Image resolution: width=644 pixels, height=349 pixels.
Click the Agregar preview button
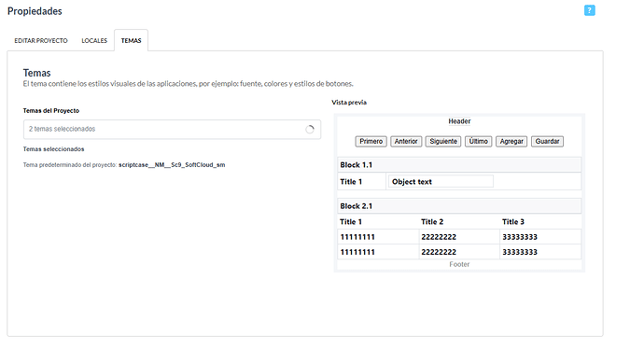point(511,141)
